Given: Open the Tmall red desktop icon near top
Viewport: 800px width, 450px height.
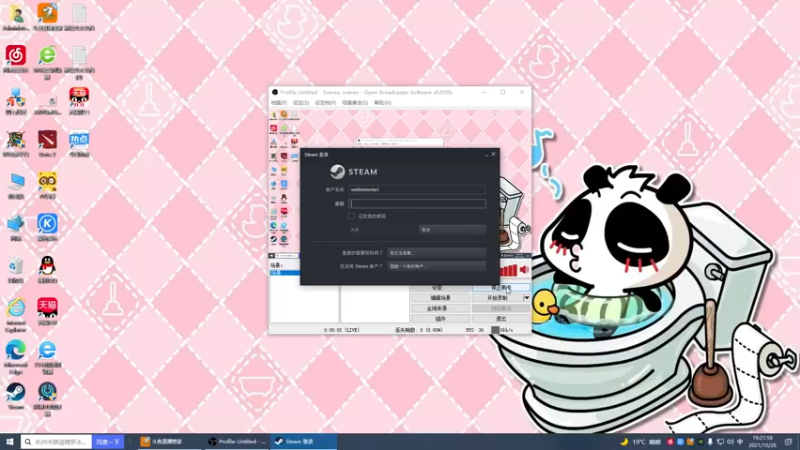Looking at the screenshot, I should [x=79, y=97].
